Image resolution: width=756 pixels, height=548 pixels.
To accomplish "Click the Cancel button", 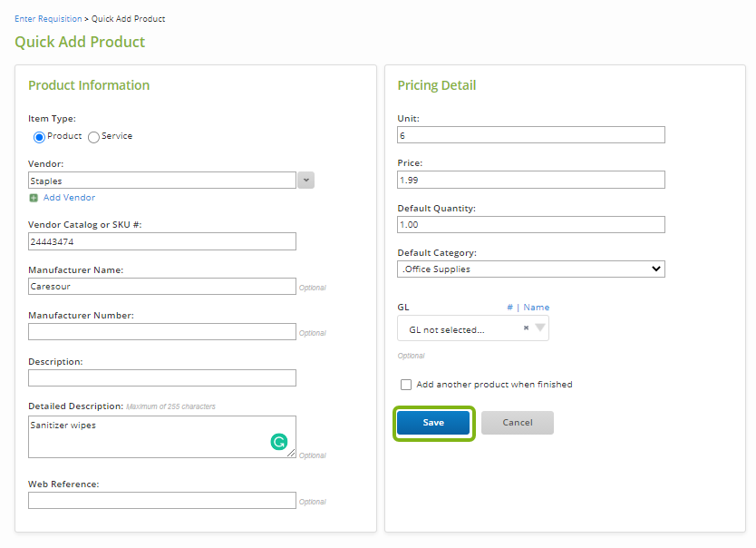I will pos(518,423).
